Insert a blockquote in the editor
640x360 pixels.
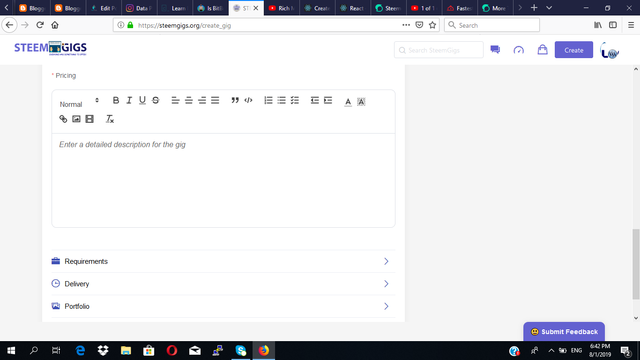[x=235, y=100]
